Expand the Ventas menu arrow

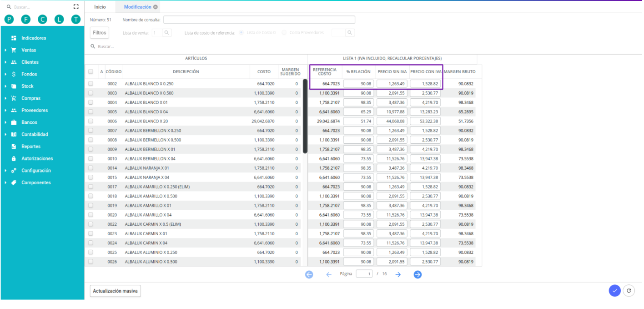tap(5, 50)
